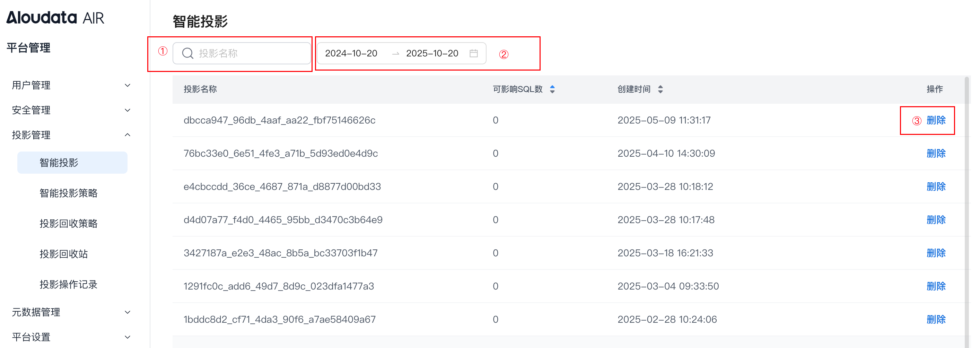Open 投影回收站 in sidebar
980x348 pixels.
63,254
